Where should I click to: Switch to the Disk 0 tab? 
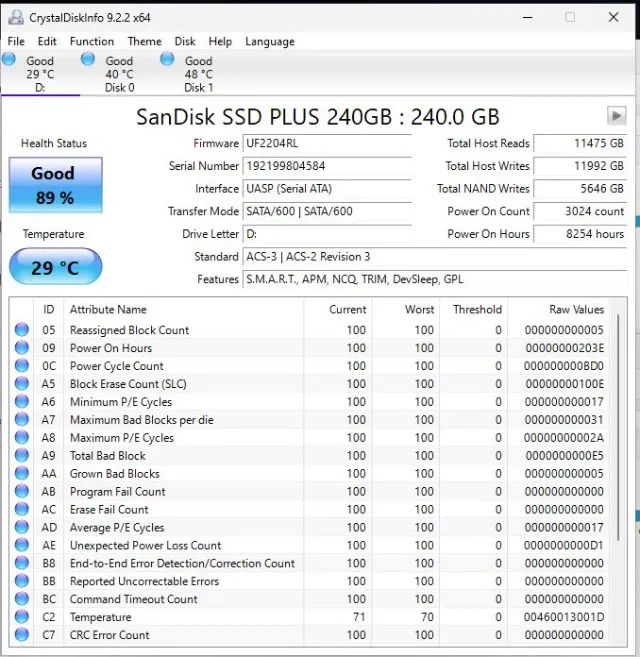[119, 74]
